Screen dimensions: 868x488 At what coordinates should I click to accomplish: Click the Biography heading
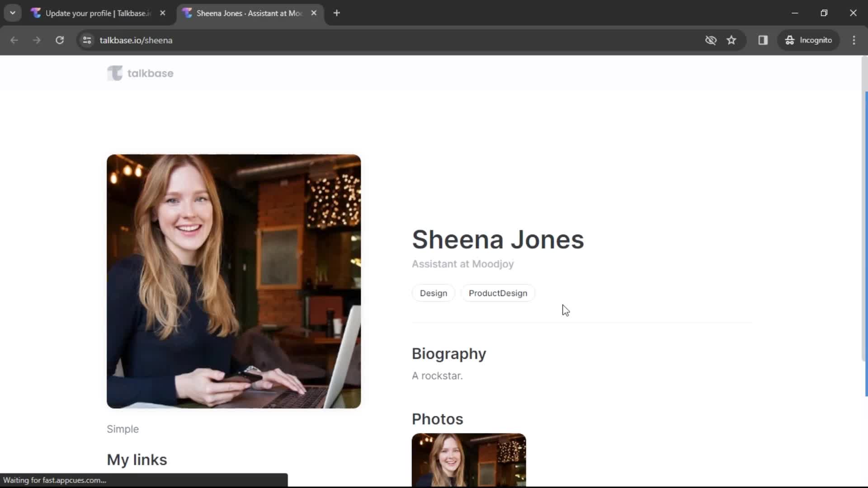[449, 354]
